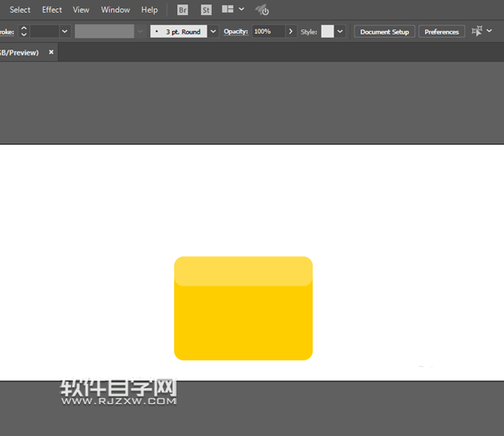
Task: Close the document tab
Action: tap(51, 52)
